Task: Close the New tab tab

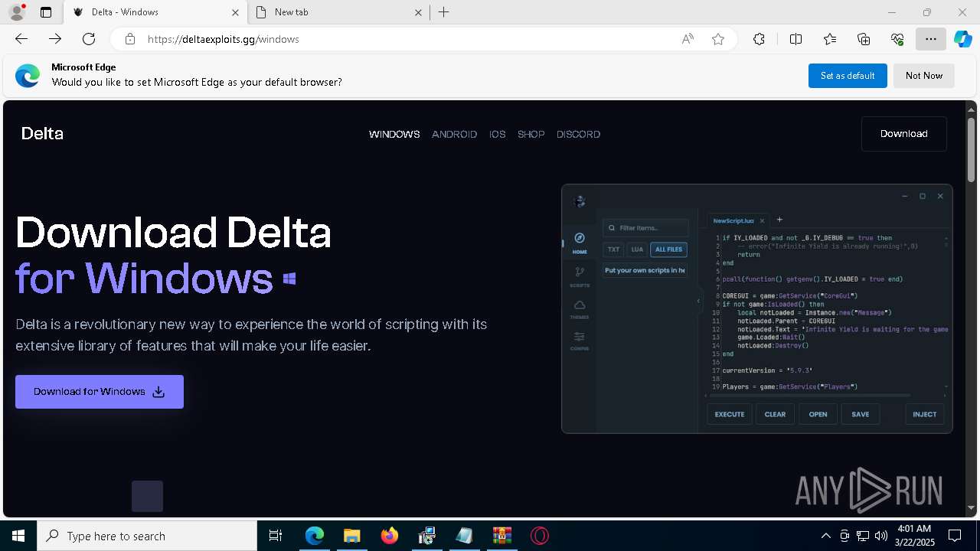Action: click(x=419, y=12)
